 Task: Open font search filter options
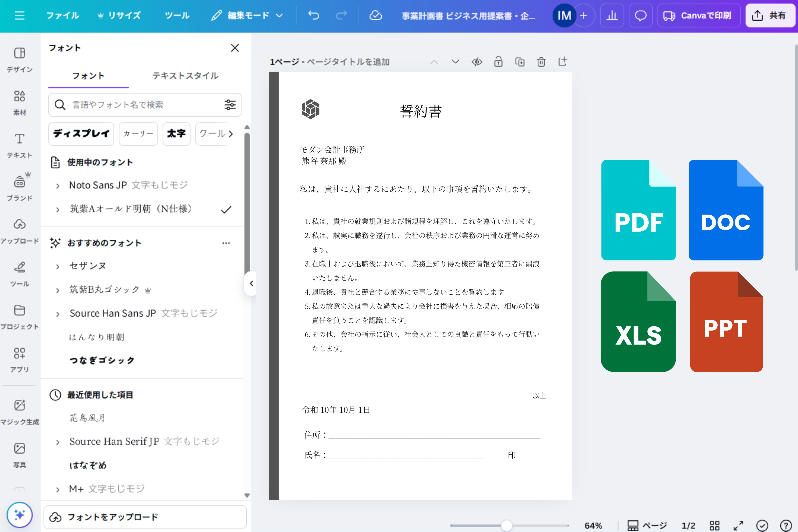230,105
